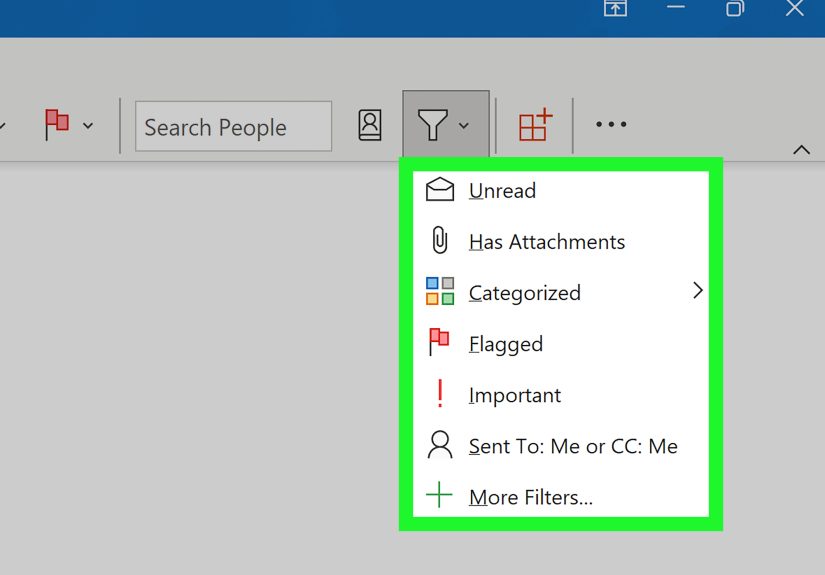The width and height of the screenshot is (825, 575).
Task: Click the paperclip attachment icon
Action: (440, 240)
